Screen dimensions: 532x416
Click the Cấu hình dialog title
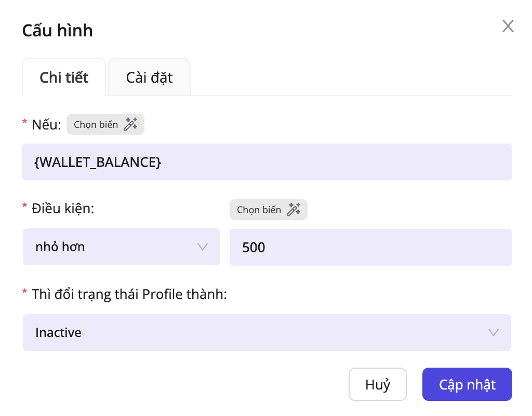tap(57, 31)
